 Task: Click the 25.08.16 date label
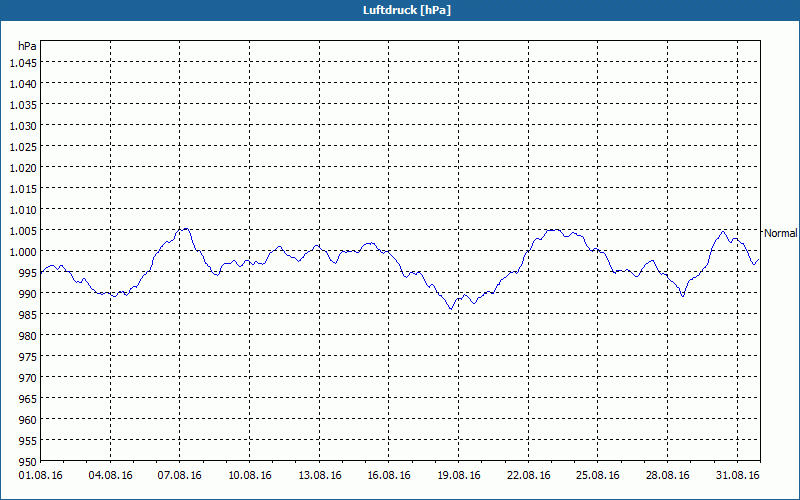(598, 476)
